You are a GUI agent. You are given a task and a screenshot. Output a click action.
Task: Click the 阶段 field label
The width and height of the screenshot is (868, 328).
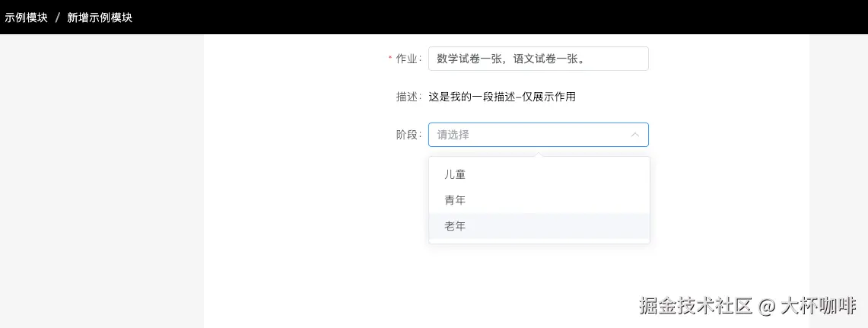(408, 135)
